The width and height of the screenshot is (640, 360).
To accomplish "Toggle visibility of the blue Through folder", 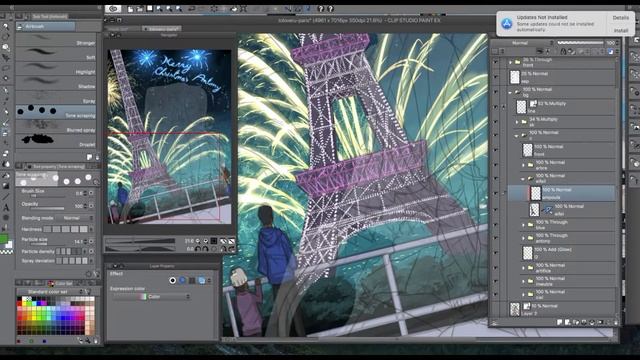I will coord(496,224).
